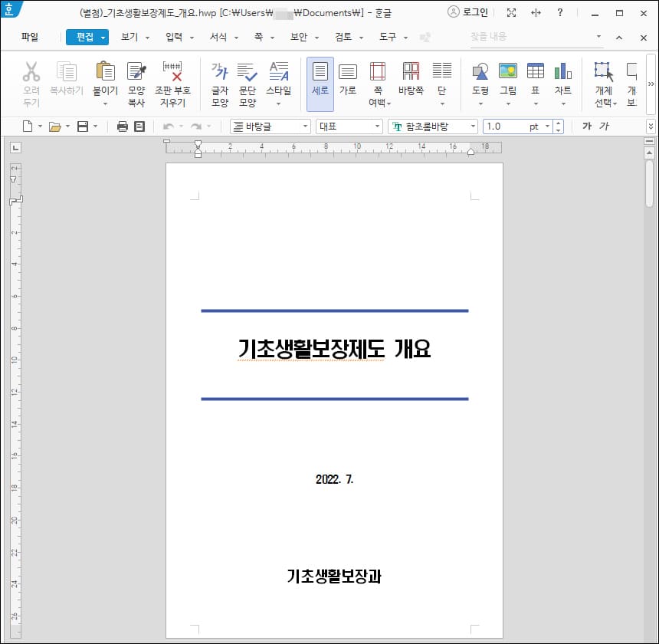This screenshot has height=644, width=659.
Task: Insert a Chart (차트) from ribbon
Action: [563, 71]
